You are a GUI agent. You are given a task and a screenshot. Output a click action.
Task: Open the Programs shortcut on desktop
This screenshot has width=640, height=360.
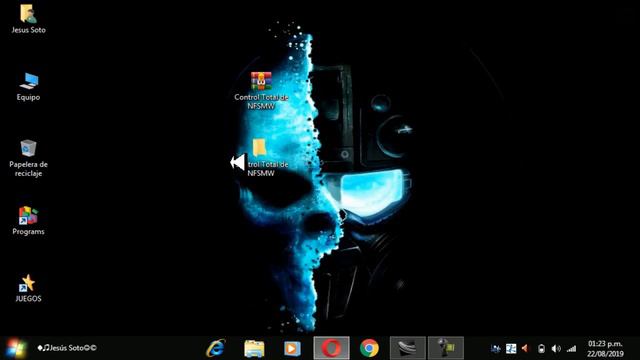click(x=28, y=220)
